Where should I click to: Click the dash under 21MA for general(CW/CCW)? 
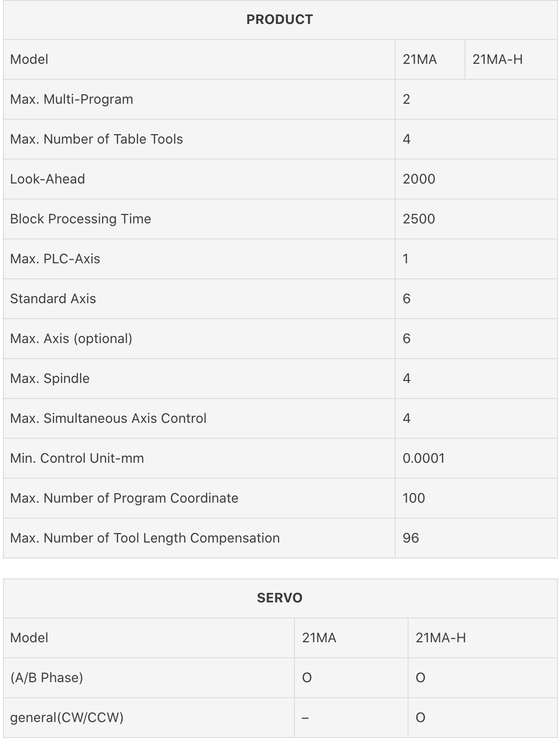(x=305, y=718)
